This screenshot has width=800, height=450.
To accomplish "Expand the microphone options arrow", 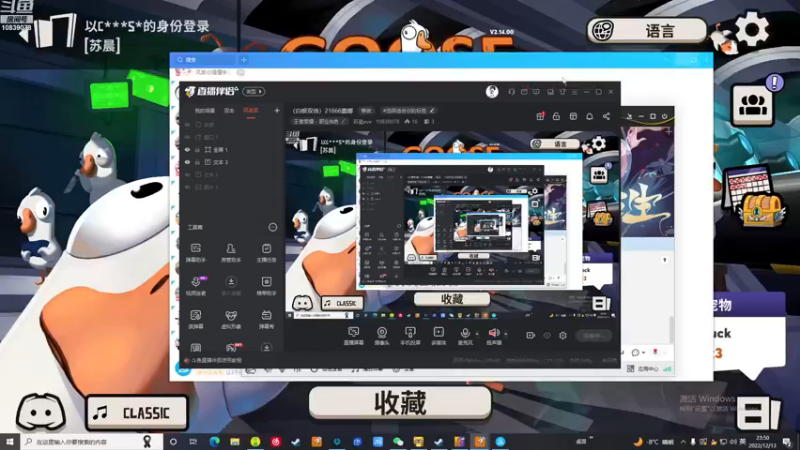I will coord(477,334).
